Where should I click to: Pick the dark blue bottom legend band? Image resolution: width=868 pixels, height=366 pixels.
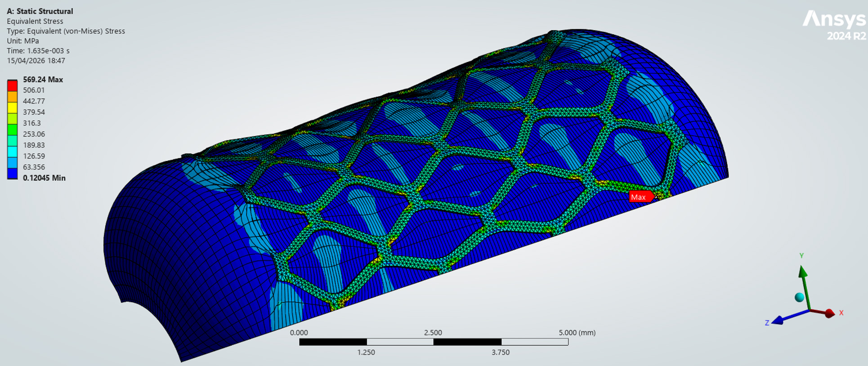[x=12, y=174]
